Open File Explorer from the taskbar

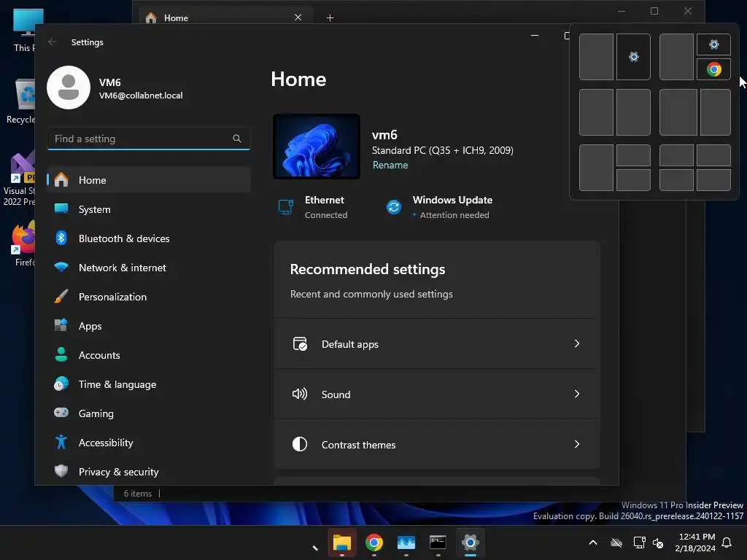pos(342,542)
